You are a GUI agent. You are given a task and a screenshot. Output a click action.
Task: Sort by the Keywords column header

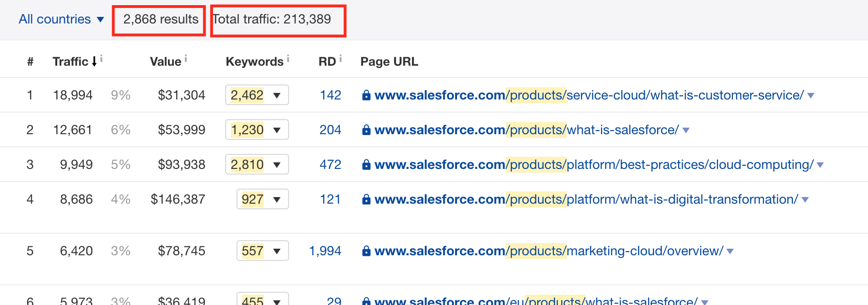pyautogui.click(x=255, y=61)
